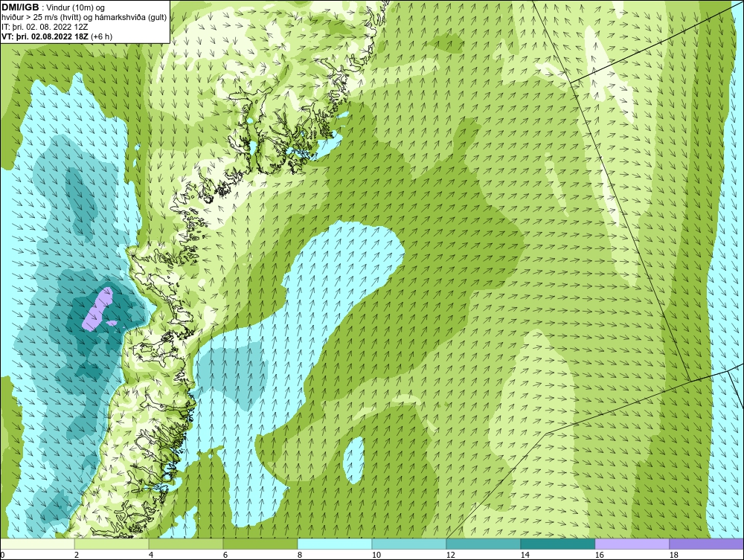Click the legend label '4'

(151, 555)
